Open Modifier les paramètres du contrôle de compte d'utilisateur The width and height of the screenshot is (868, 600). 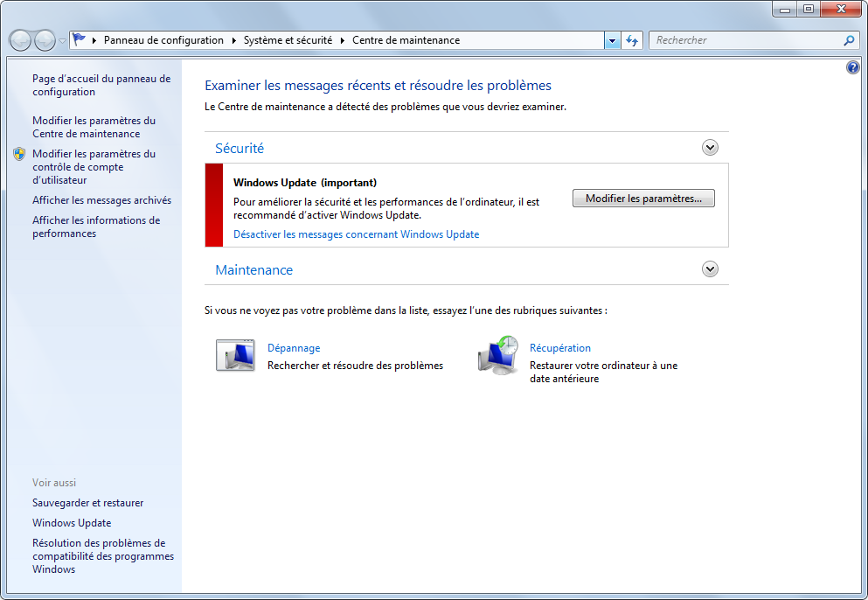pos(94,167)
